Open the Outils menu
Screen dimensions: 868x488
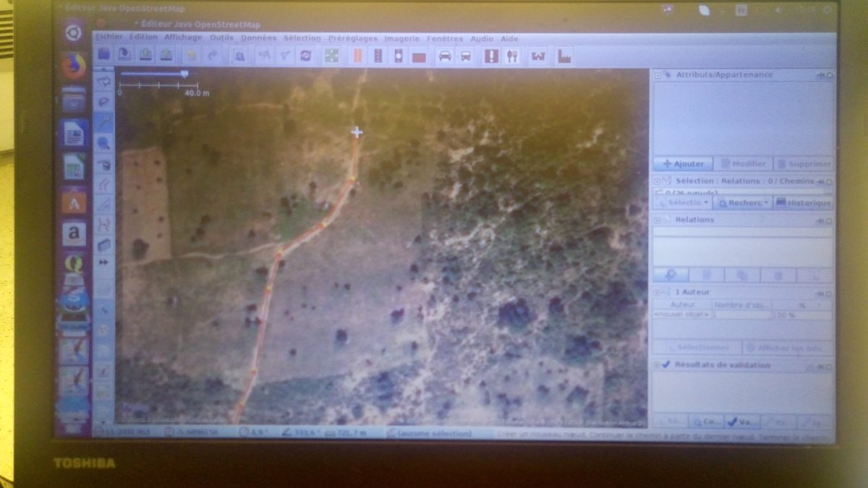point(221,38)
